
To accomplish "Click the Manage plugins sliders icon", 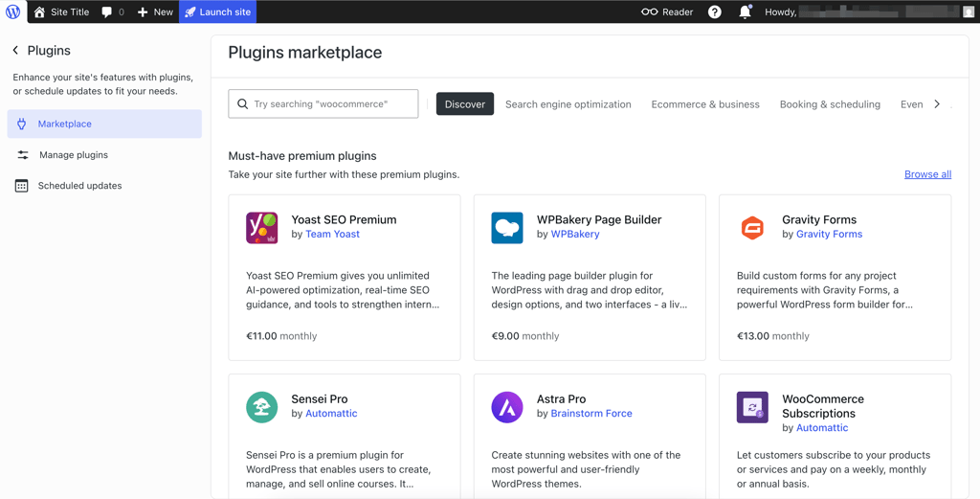I will click(x=23, y=154).
